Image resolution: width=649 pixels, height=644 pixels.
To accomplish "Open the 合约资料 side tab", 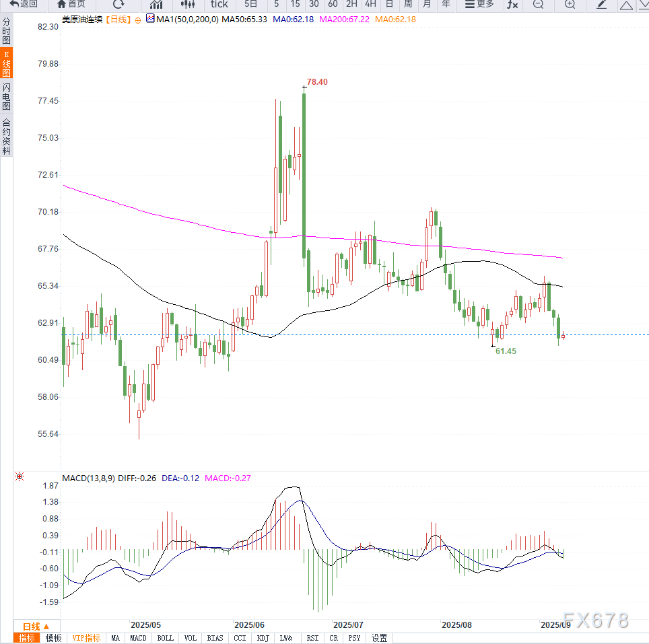I will click(x=7, y=137).
